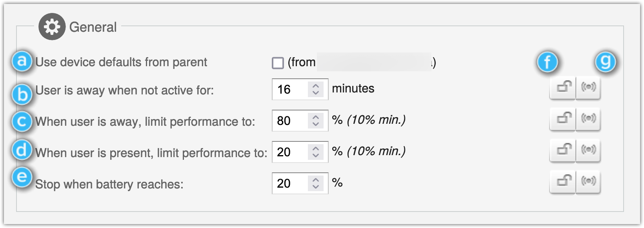Image resolution: width=644 pixels, height=228 pixels.
Task: Toggle lock for battery stop threshold
Action: [563, 181]
